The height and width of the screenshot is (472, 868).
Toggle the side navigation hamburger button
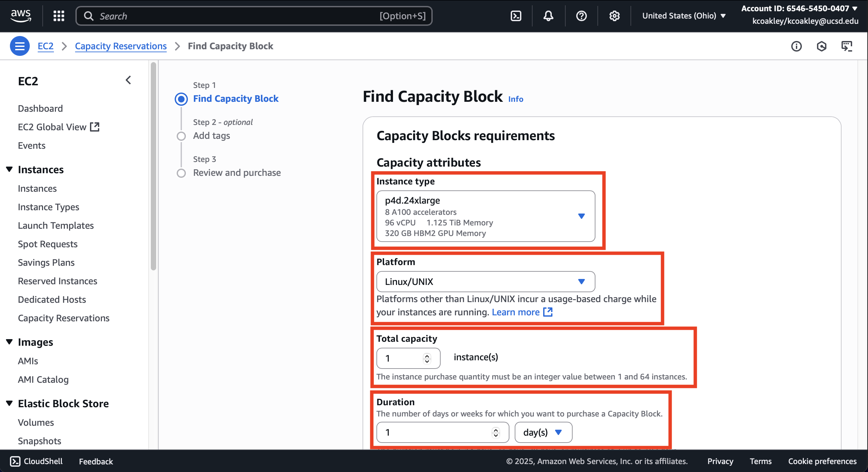point(20,46)
